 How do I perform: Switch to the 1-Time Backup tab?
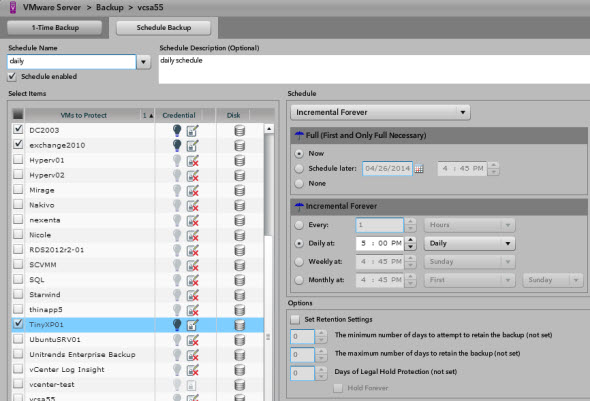coord(55,27)
